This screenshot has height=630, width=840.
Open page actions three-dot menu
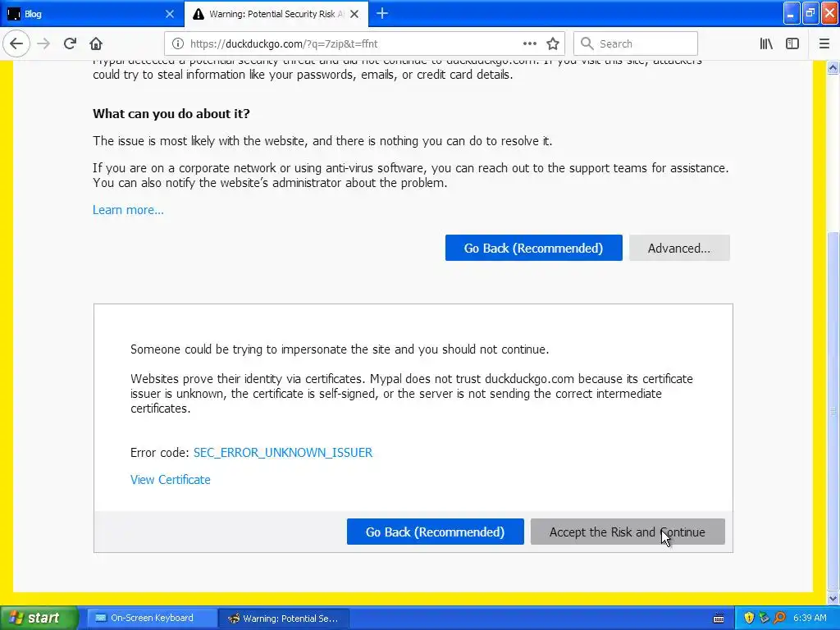pyautogui.click(x=529, y=43)
